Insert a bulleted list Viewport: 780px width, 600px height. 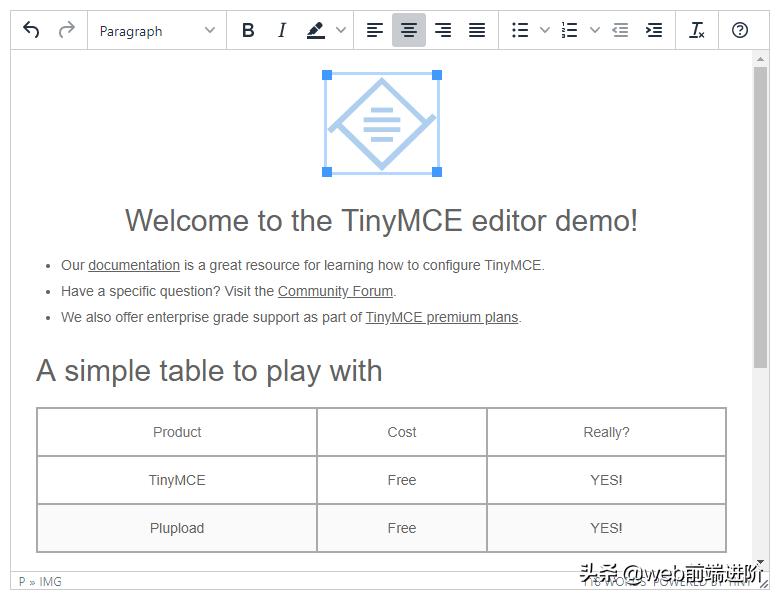point(520,30)
